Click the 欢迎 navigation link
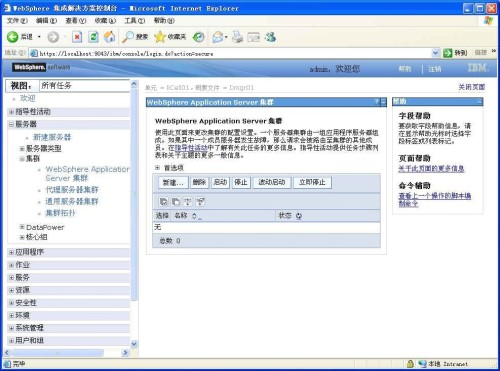The image size is (500, 371). [x=27, y=98]
